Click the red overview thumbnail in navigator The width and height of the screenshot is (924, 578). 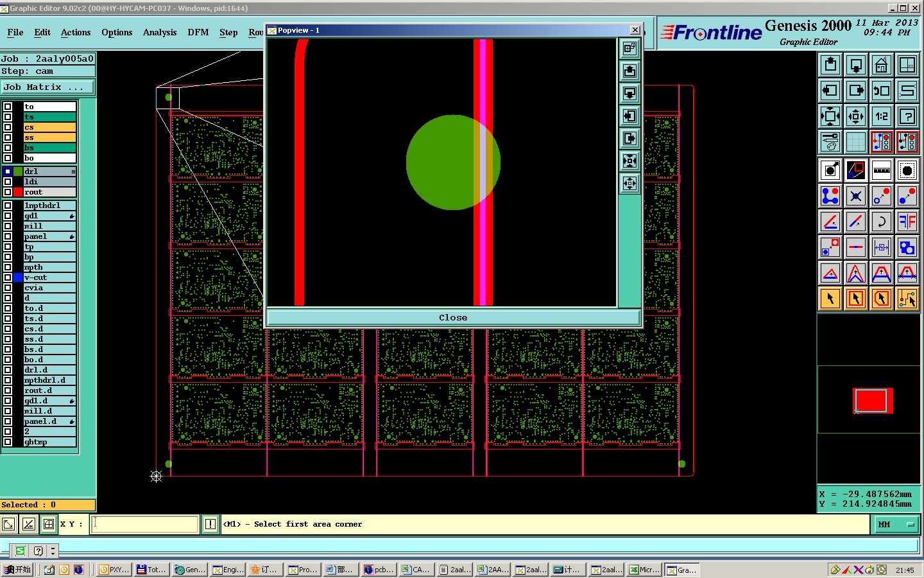click(872, 400)
